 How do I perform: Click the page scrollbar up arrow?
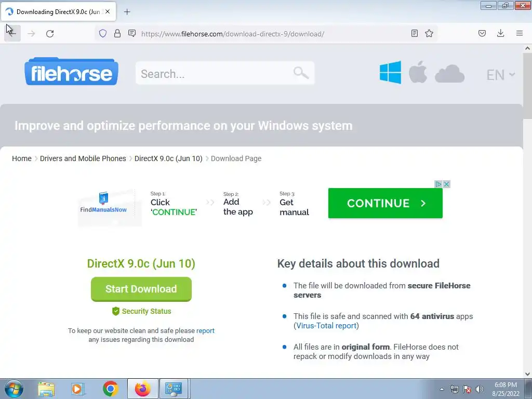pos(527,48)
